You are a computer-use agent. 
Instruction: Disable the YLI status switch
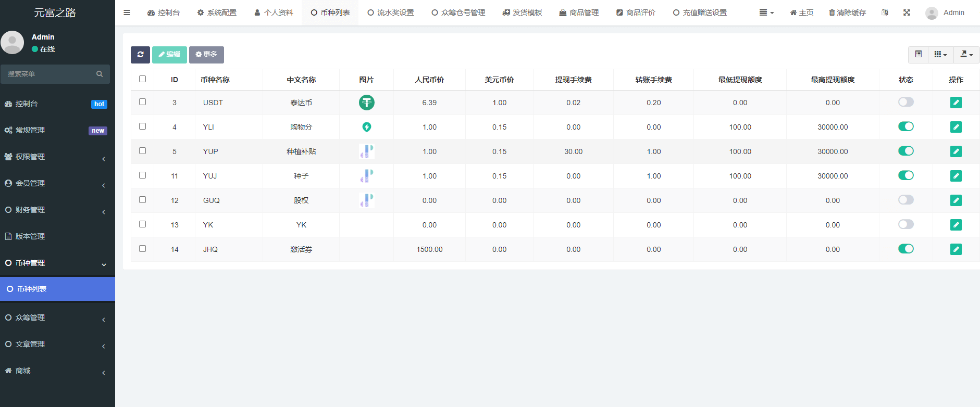tap(905, 126)
